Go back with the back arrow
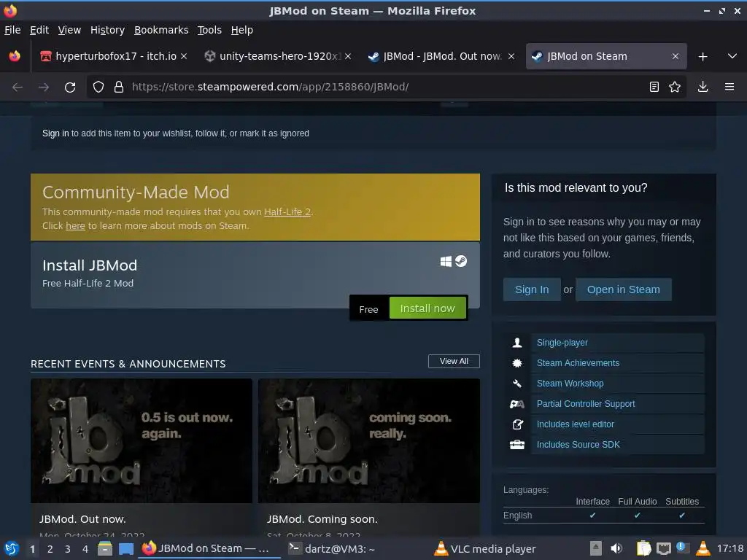 [x=18, y=87]
